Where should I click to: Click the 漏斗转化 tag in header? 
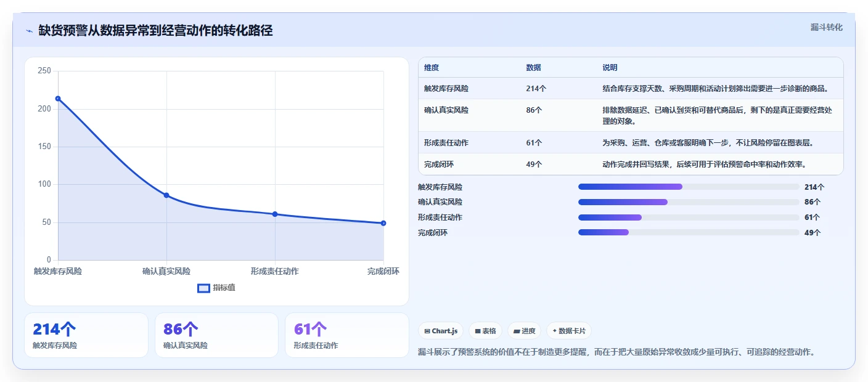pyautogui.click(x=826, y=27)
